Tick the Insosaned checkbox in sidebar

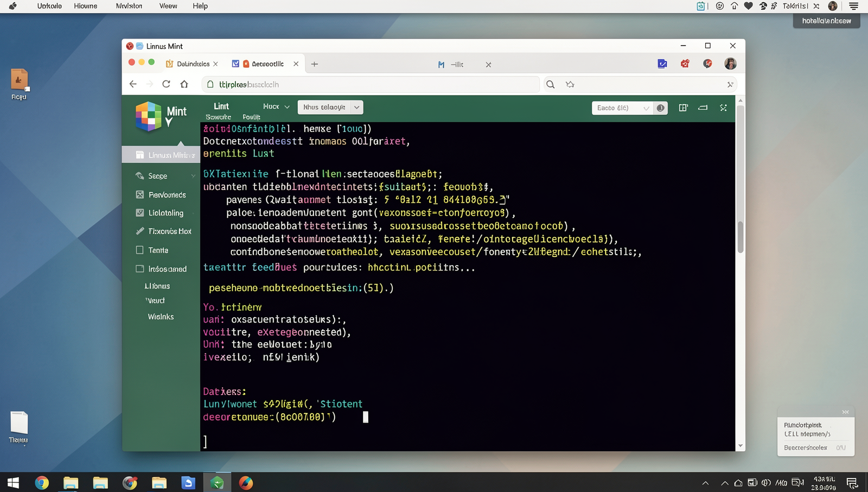(139, 269)
